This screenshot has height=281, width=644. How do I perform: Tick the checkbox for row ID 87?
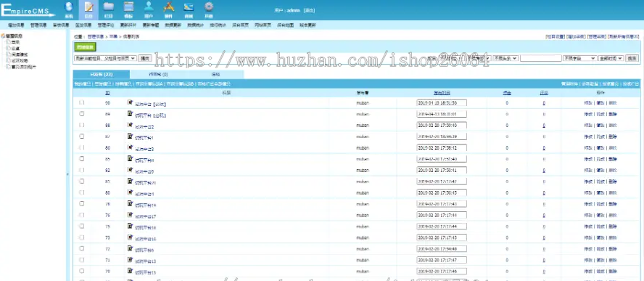pos(82,137)
